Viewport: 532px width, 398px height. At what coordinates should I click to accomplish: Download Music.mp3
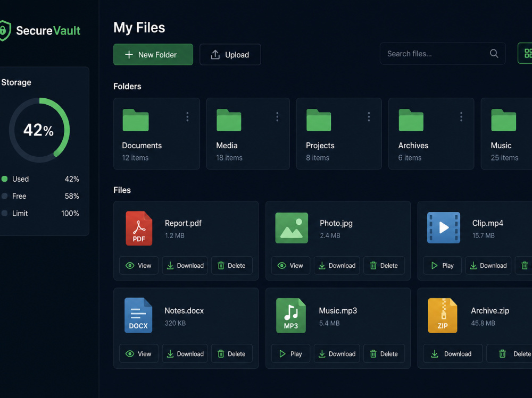click(x=337, y=353)
